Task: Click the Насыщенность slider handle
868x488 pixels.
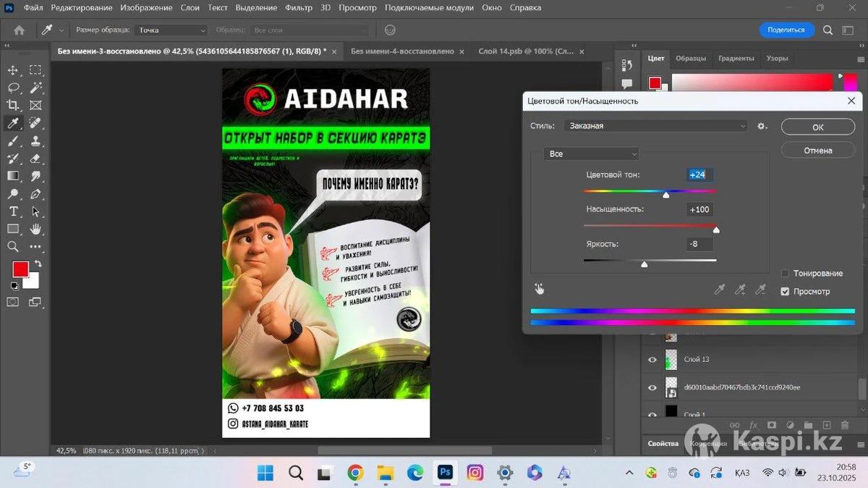Action: coord(716,230)
